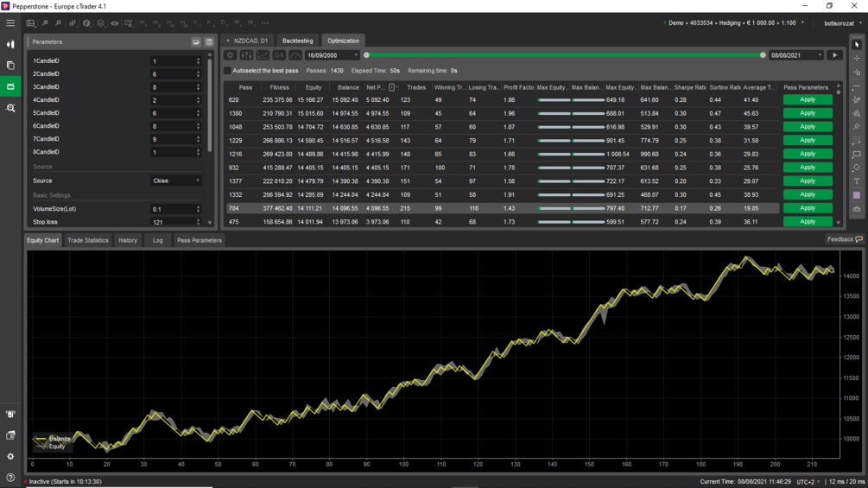
Task: Open the History tab
Action: pos(128,241)
